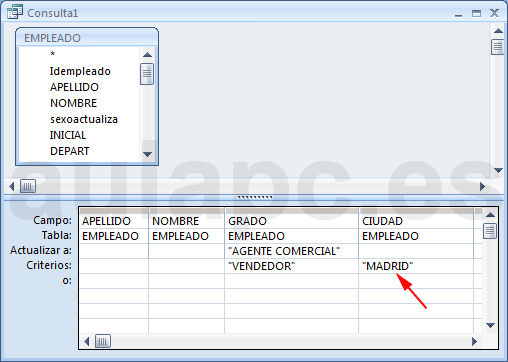
Task: Select the NOMBRE field in table list
Action: click(73, 103)
